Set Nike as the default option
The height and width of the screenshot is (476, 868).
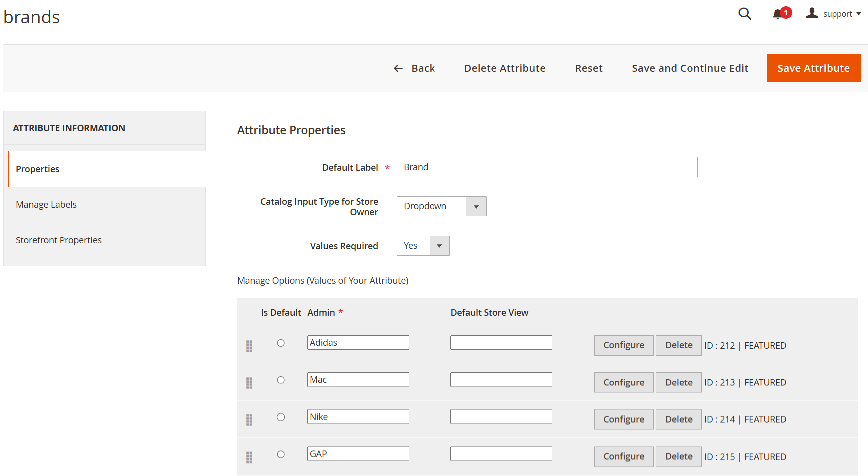(x=281, y=417)
